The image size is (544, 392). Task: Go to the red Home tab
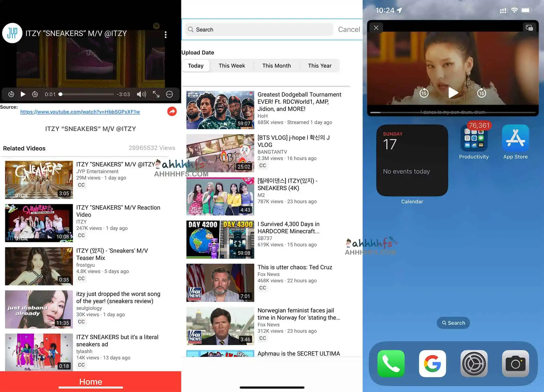coord(91,382)
